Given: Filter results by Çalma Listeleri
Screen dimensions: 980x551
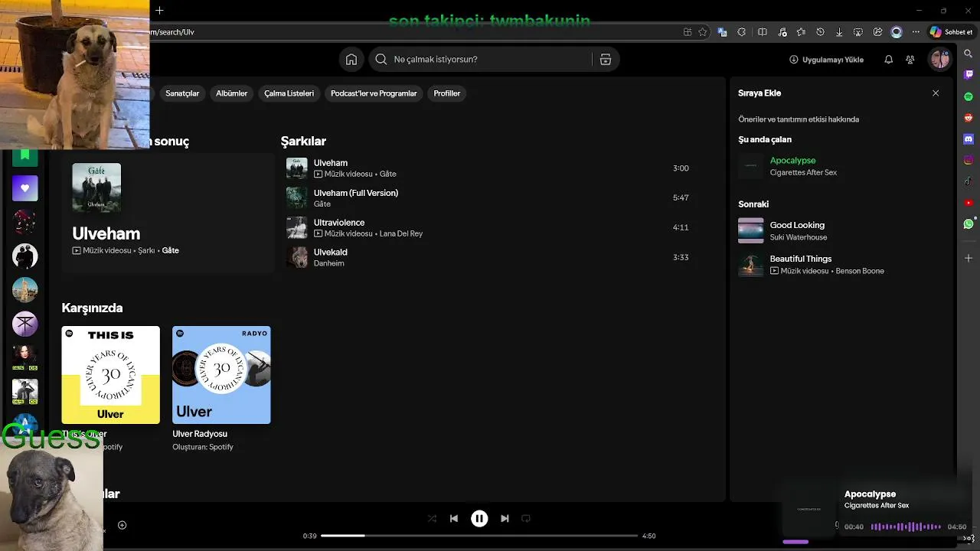Looking at the screenshot, I should click(x=289, y=93).
